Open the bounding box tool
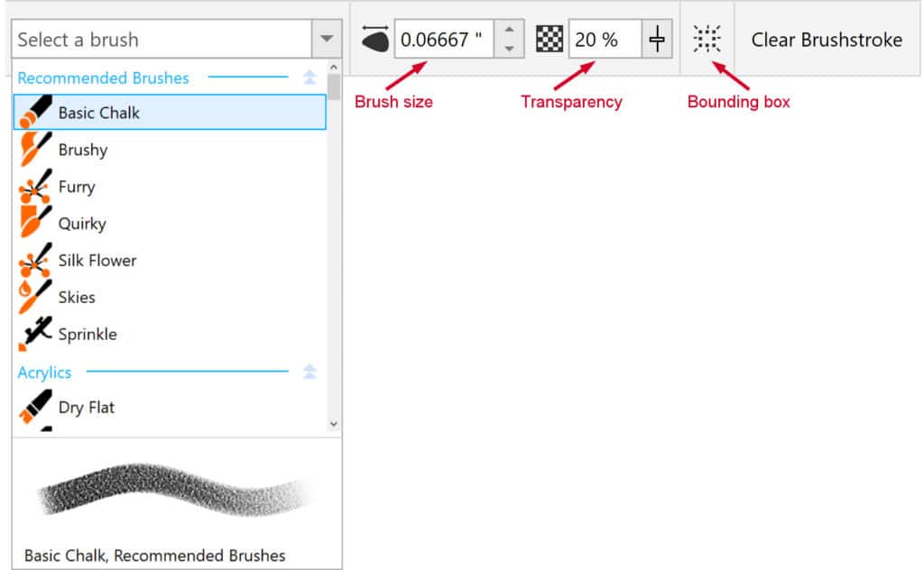The height and width of the screenshot is (570, 924). 707,39
